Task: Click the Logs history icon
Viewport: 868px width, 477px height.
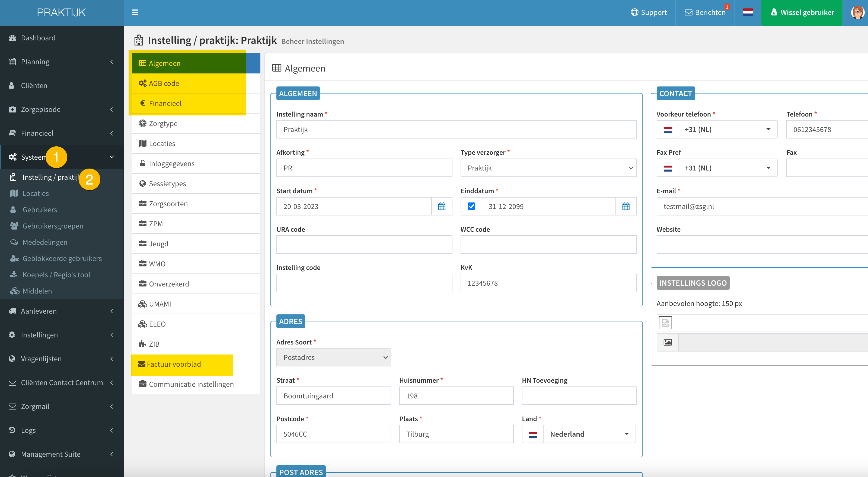Action: [12, 430]
